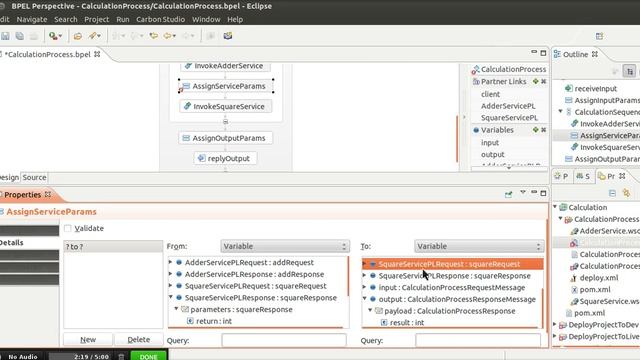Open the Navigate menu
Screen dimensions: 640x360
click(x=32, y=19)
